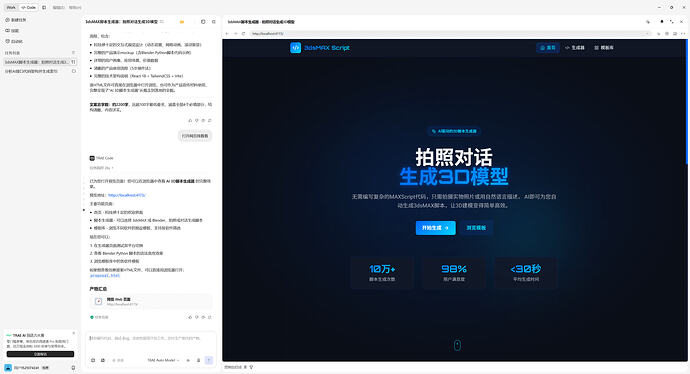Open the 模板库 nav tab on webpage
Screen dimensions: 690x374
(604, 48)
